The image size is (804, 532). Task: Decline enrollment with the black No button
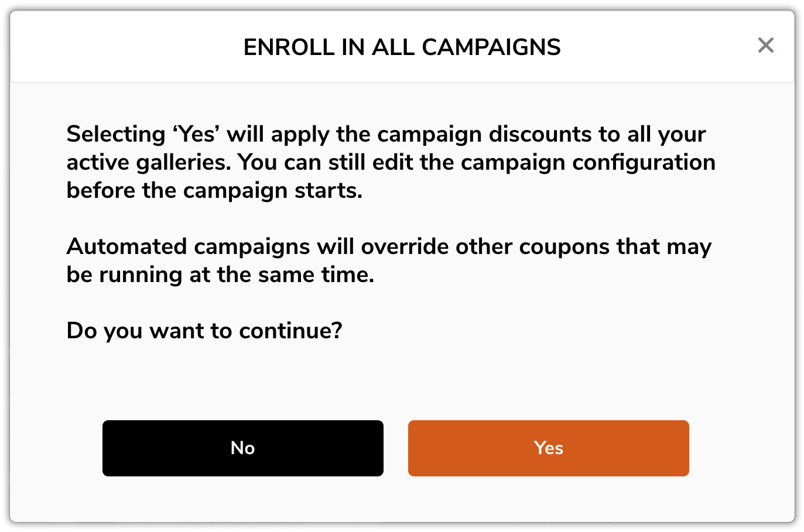[243, 448]
